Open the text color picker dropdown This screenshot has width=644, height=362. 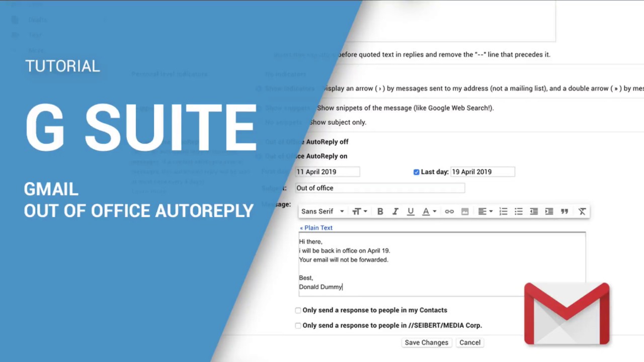coord(429,212)
